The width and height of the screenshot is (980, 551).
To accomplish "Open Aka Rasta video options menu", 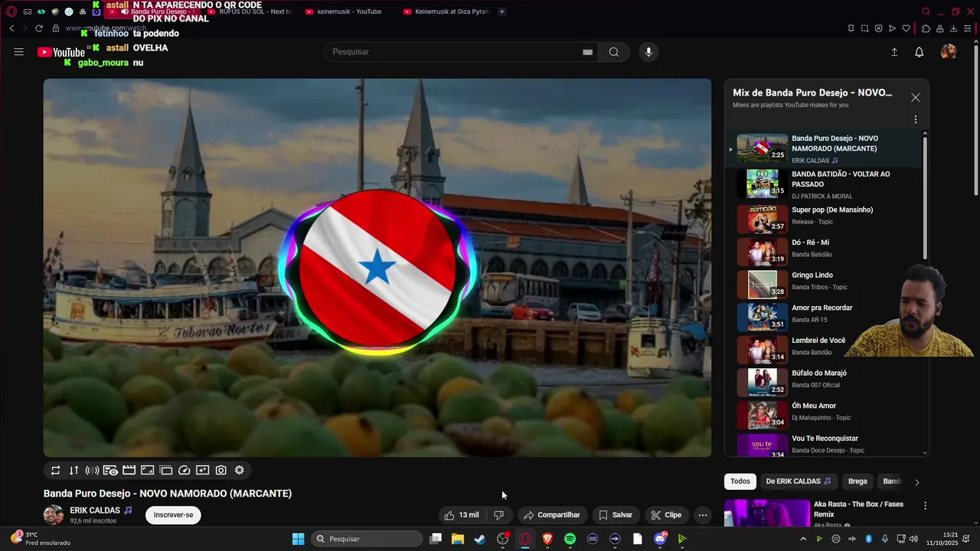I will 925,506.
